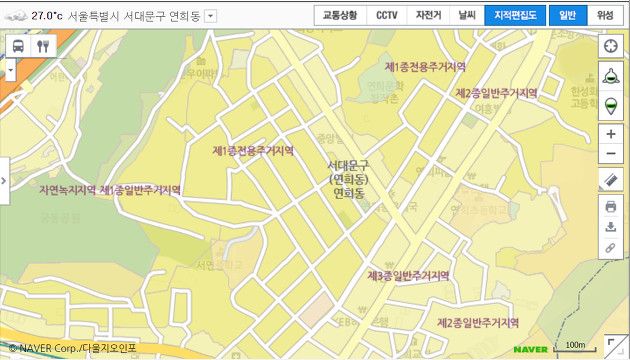Center map on my current location
The height and width of the screenshot is (360, 630).
[611, 46]
